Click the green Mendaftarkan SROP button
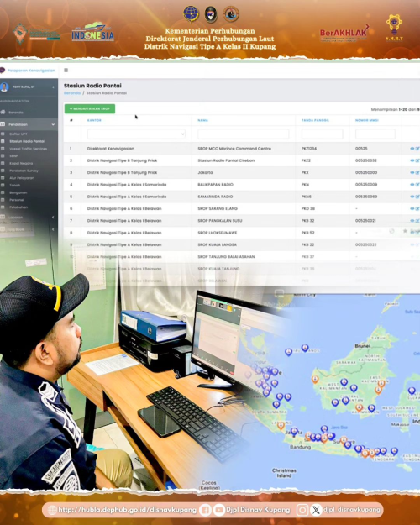 (90, 109)
